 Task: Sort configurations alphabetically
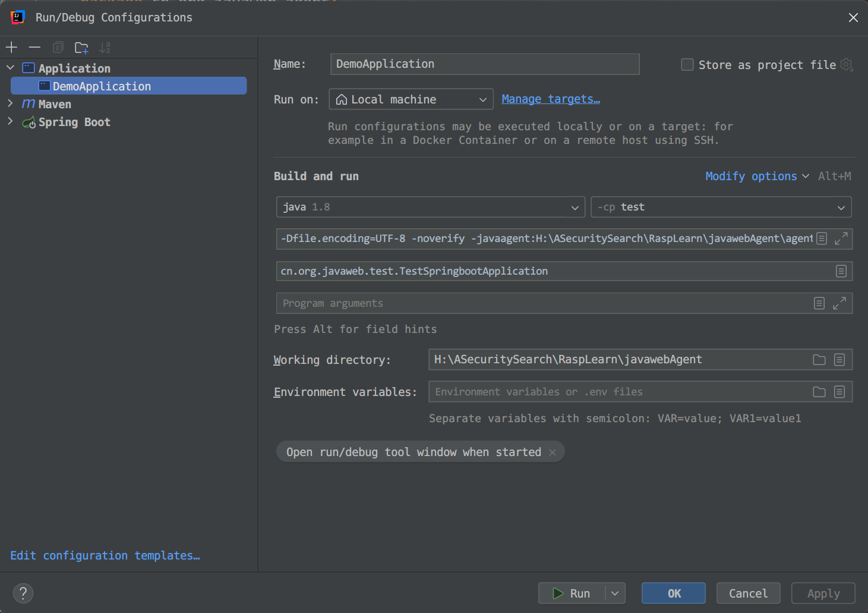point(105,48)
